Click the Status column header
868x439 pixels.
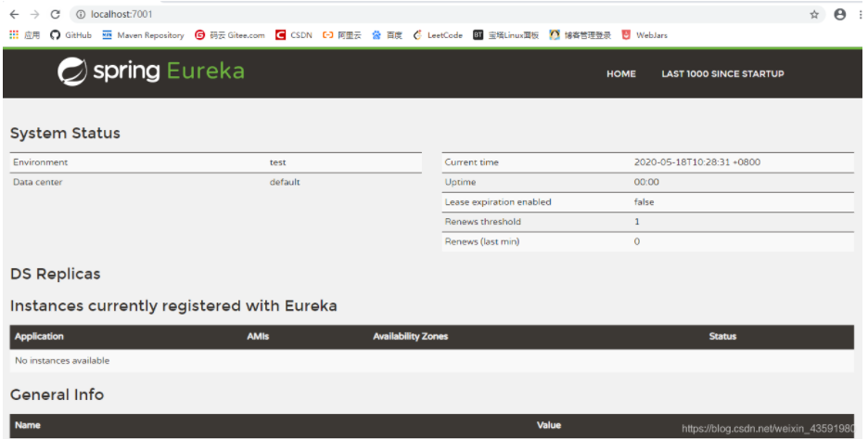point(722,337)
